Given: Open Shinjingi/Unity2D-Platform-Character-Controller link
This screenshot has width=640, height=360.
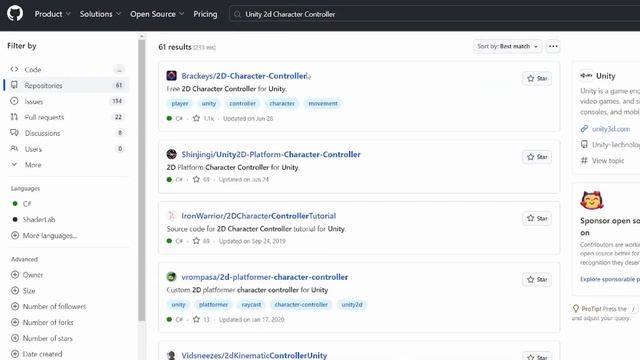Looking at the screenshot, I should coord(271,154).
